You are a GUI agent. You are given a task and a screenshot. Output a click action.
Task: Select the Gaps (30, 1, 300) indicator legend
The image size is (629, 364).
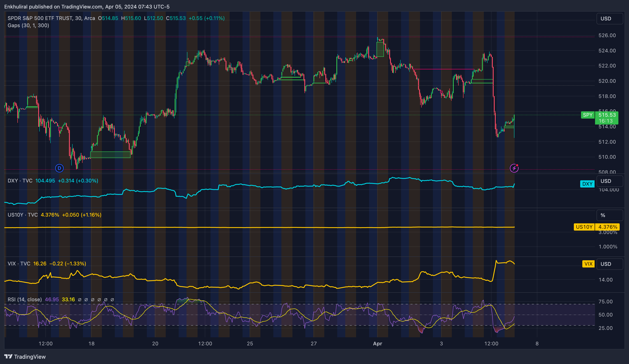point(28,25)
